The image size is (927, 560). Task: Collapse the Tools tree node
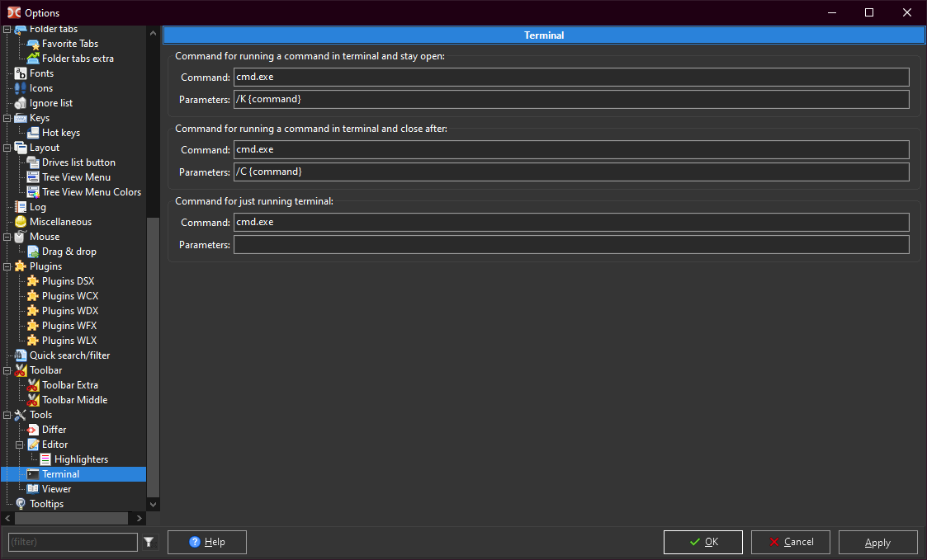(x=8, y=415)
